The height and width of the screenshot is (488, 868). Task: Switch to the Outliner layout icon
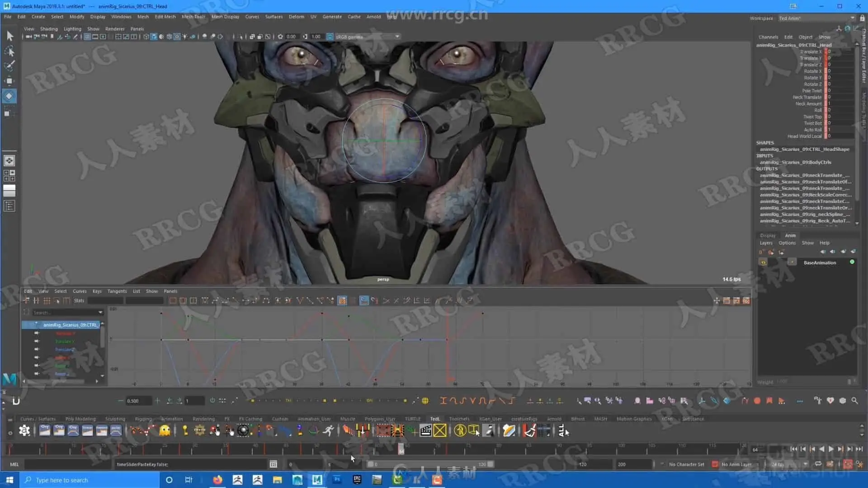coord(9,206)
